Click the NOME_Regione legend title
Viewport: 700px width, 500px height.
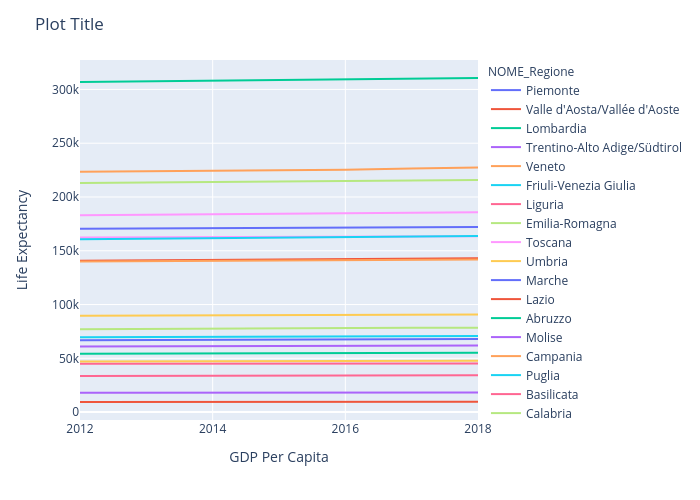click(x=530, y=71)
